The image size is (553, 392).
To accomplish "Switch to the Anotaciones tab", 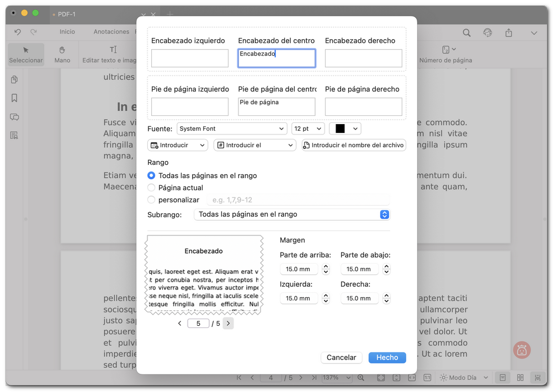I will (111, 31).
